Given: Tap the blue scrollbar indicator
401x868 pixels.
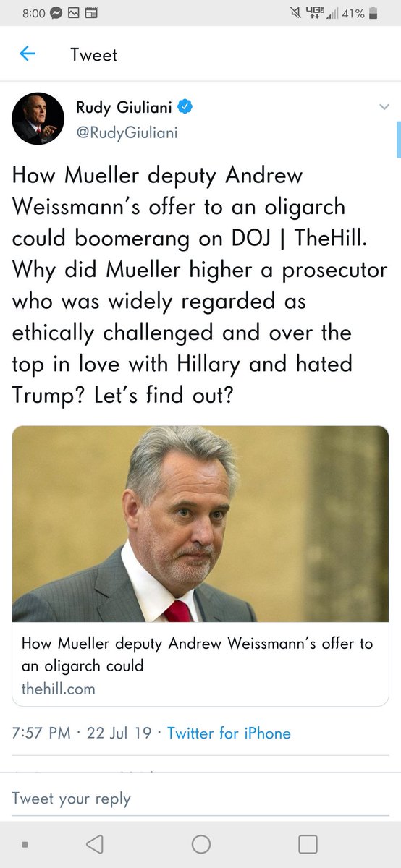Looking at the screenshot, I should [x=398, y=139].
